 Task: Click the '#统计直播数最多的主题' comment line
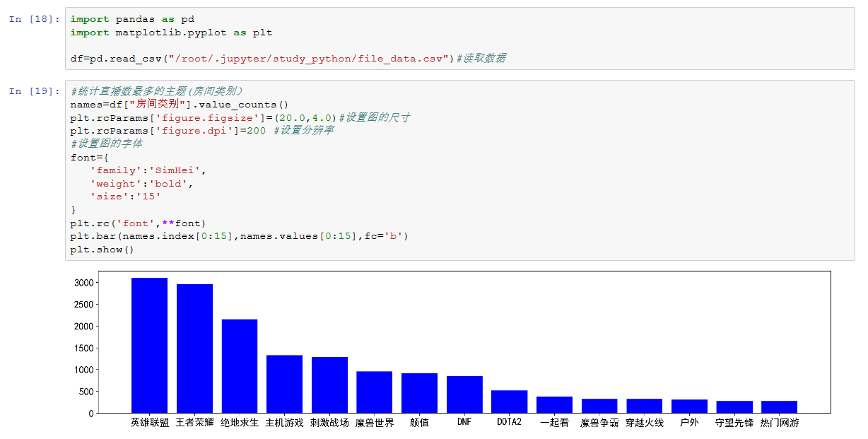(x=157, y=91)
